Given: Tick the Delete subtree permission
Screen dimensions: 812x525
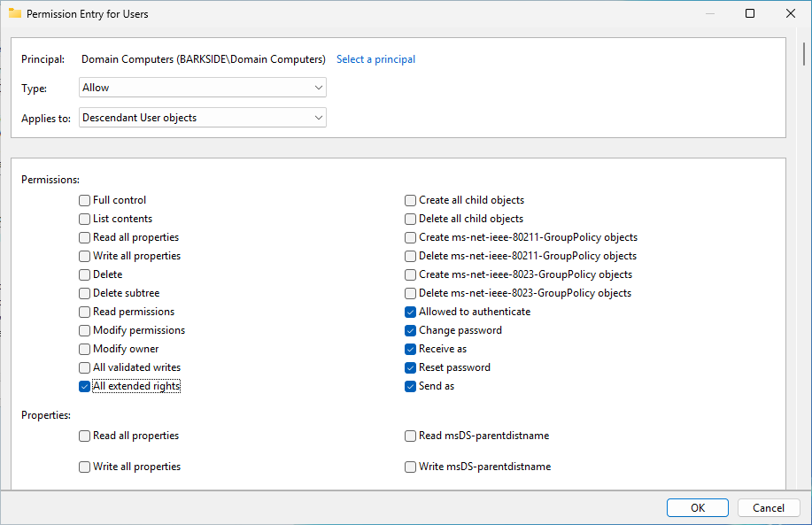Looking at the screenshot, I should click(x=84, y=293).
